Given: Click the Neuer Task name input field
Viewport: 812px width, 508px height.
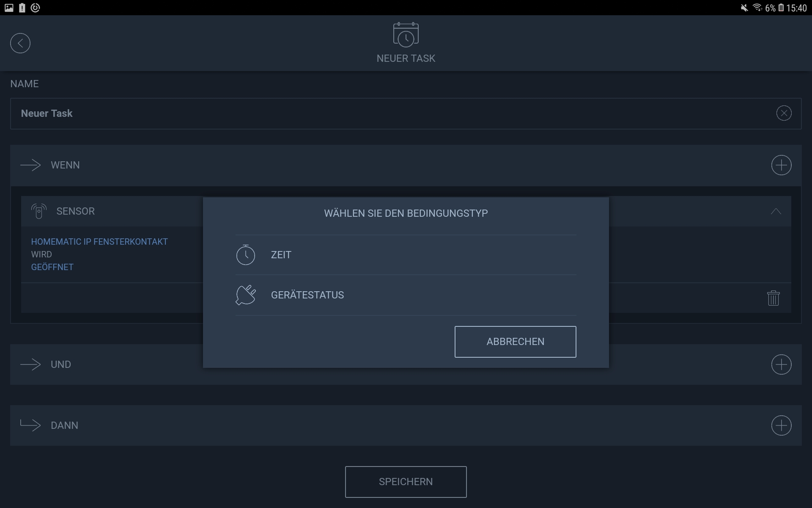Looking at the screenshot, I should point(381,113).
